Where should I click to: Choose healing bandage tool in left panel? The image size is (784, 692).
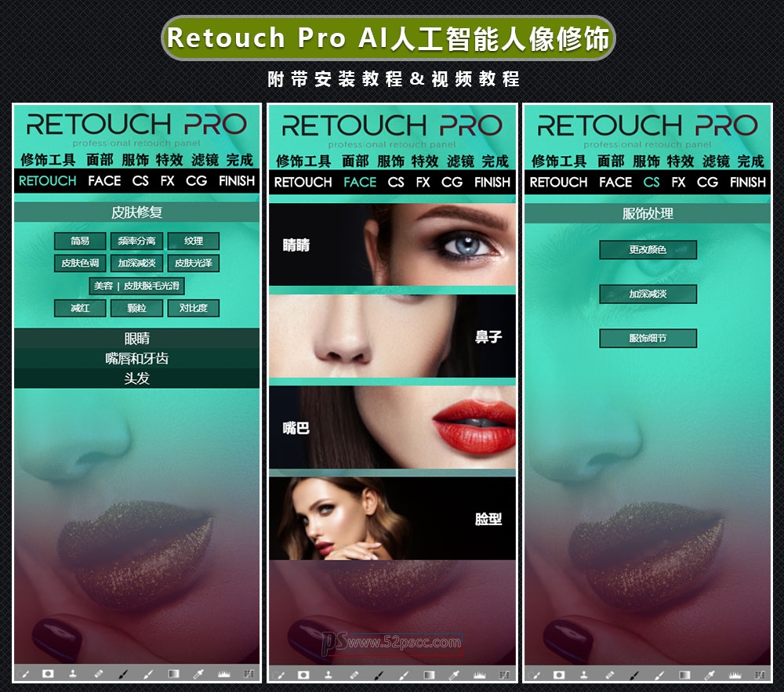[98, 674]
